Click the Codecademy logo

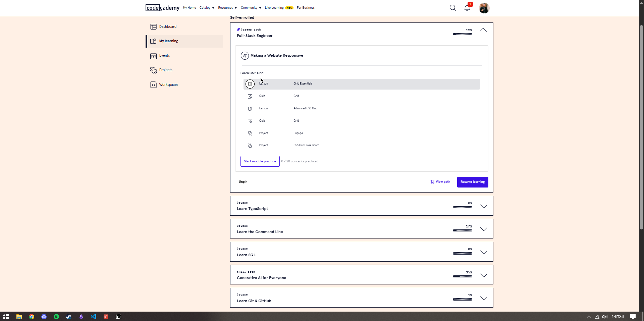pyautogui.click(x=162, y=8)
